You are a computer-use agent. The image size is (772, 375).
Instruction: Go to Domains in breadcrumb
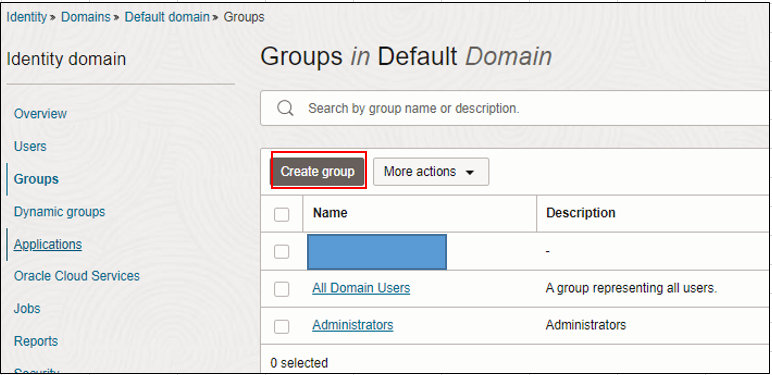[86, 17]
